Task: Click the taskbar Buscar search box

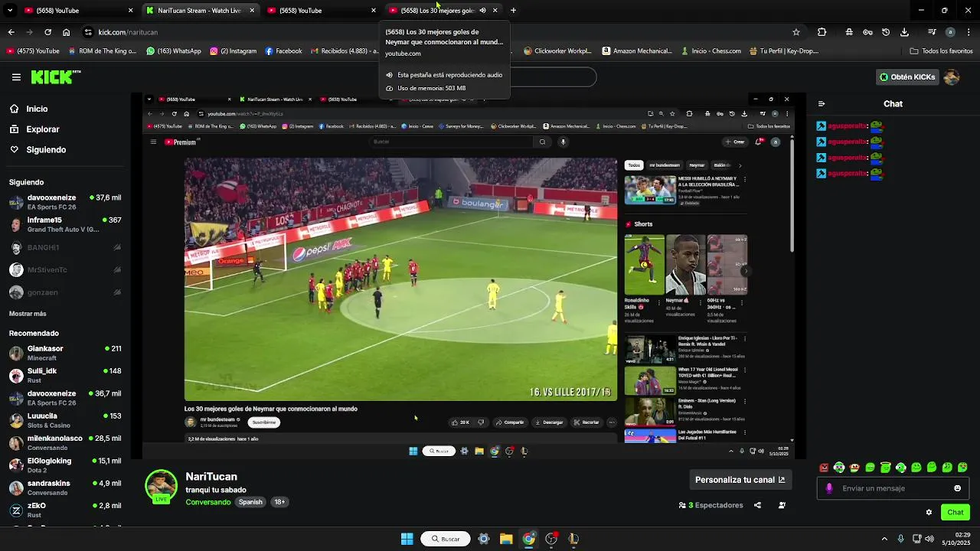Action: click(444, 539)
